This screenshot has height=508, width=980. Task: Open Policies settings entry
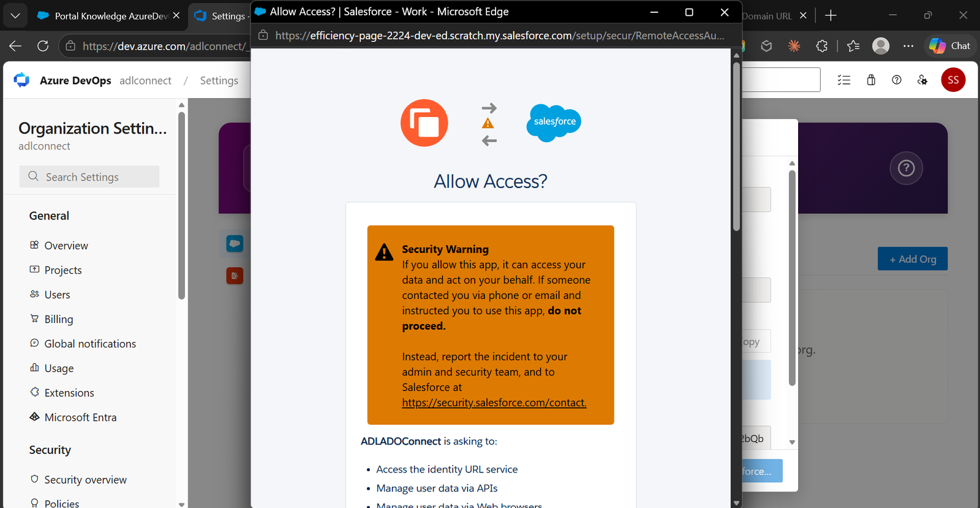(61, 503)
